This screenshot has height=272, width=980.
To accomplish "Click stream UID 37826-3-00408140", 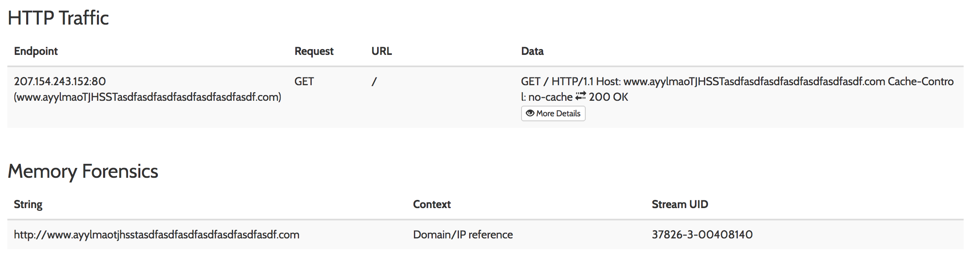I will 702,235.
